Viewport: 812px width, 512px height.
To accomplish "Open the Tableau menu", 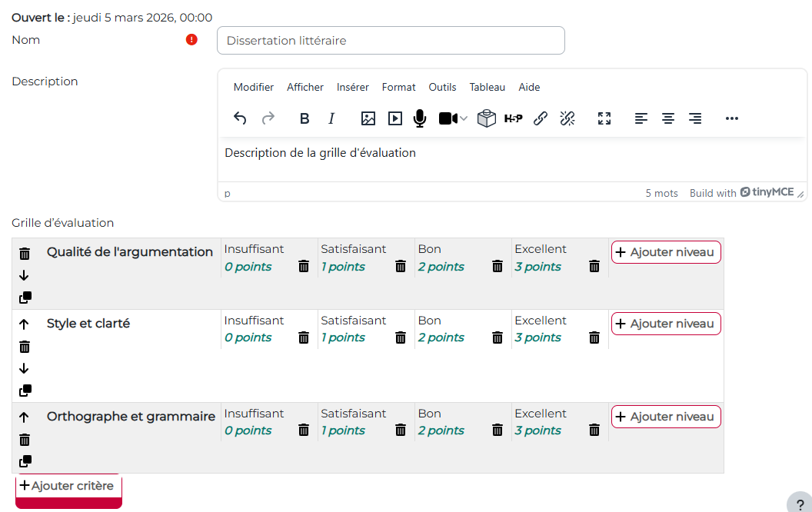I will [x=488, y=88].
